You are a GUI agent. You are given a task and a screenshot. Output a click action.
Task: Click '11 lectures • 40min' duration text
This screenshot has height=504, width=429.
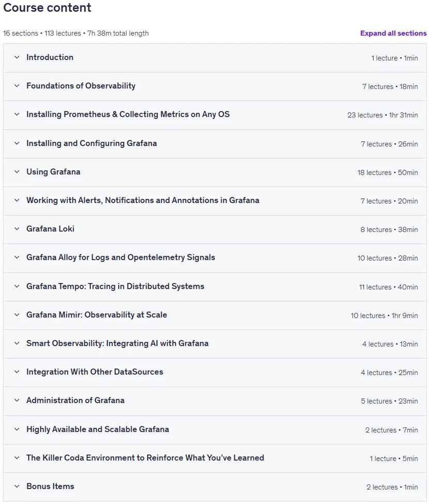(389, 287)
